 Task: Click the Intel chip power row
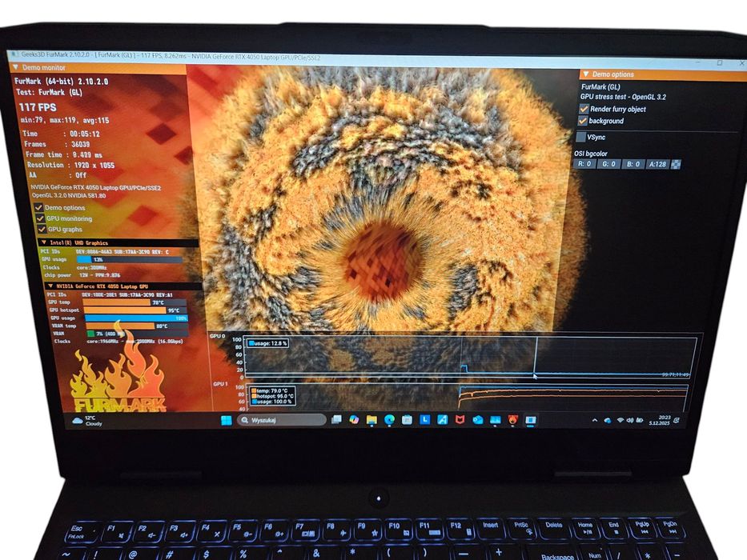click(82, 274)
